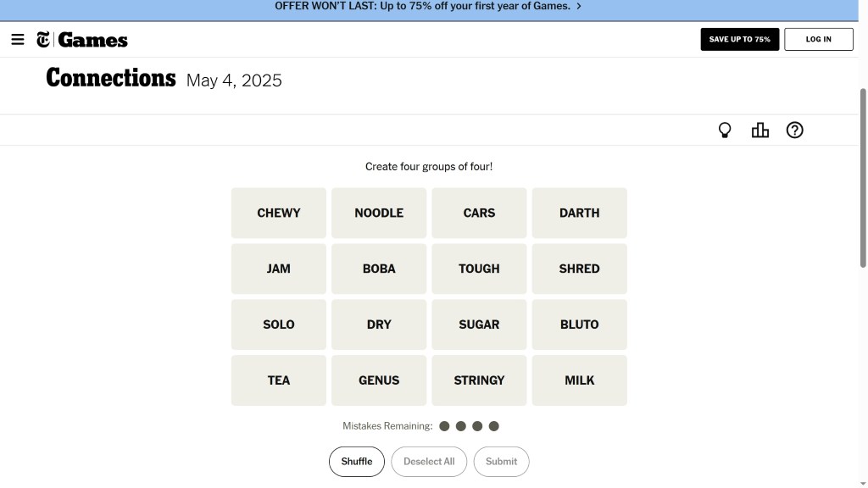Click the New York Times logo icon
868x488 pixels.
click(x=43, y=40)
